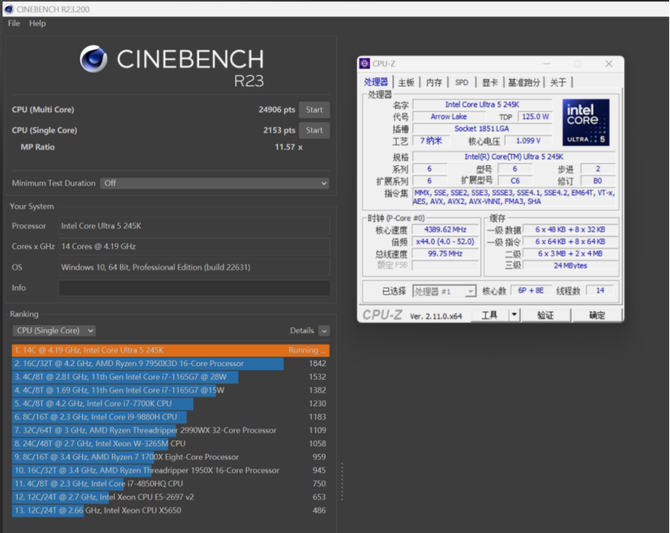The height and width of the screenshot is (533, 670).
Task: Click the CPU-Z title bar icon
Action: pyautogui.click(x=364, y=64)
